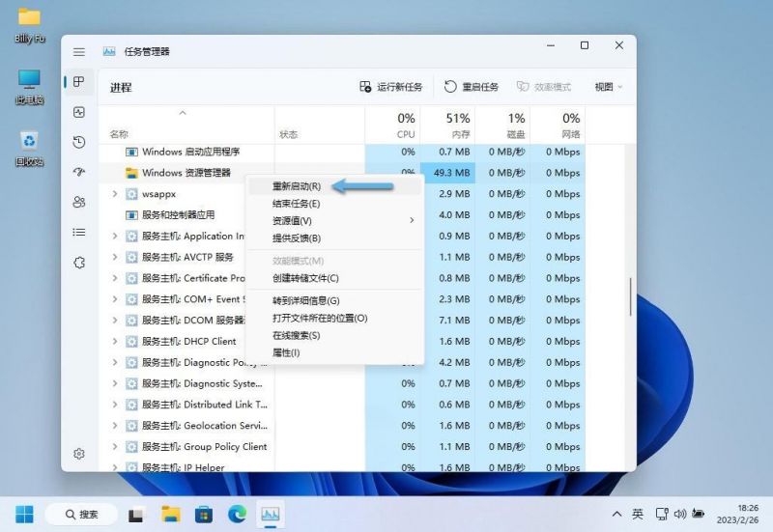Select the Windows 启动应用程序 process row
This screenshot has width=773, height=532.
[342, 152]
